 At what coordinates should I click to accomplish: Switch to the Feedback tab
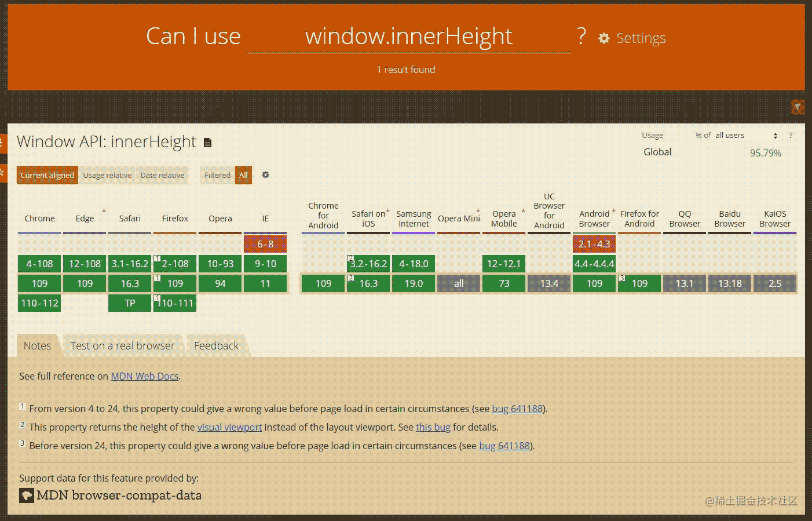click(x=216, y=346)
